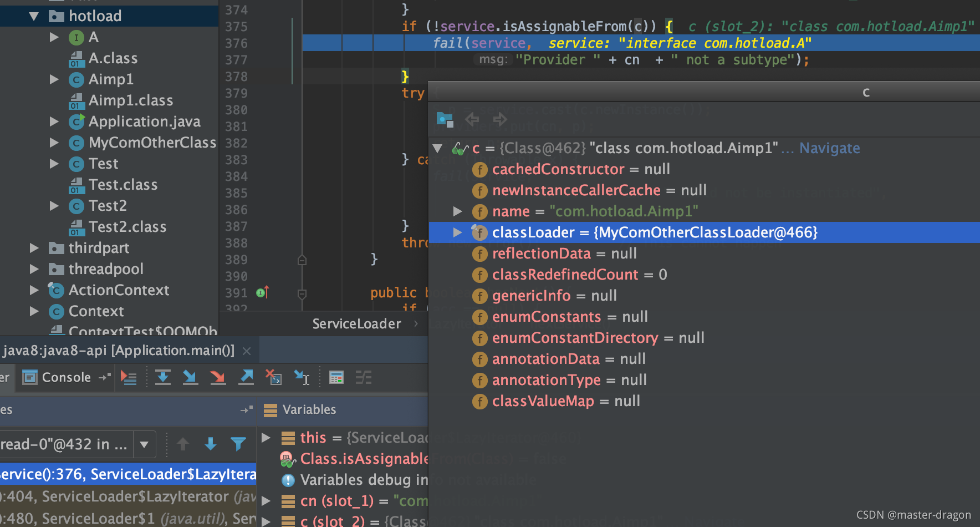This screenshot has height=527, width=980.
Task: Select the enumConstantDirectory field row
Action: 704,338
